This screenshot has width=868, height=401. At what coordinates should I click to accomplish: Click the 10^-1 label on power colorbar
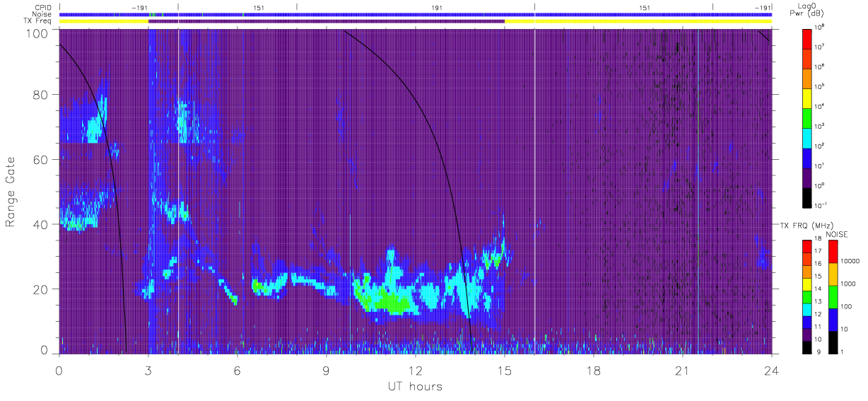pyautogui.click(x=821, y=206)
